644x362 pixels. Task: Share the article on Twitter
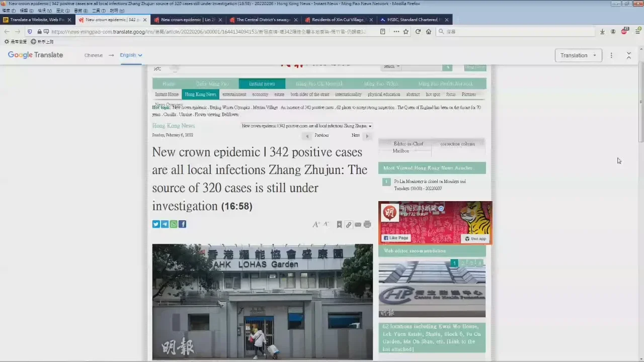coord(156,224)
